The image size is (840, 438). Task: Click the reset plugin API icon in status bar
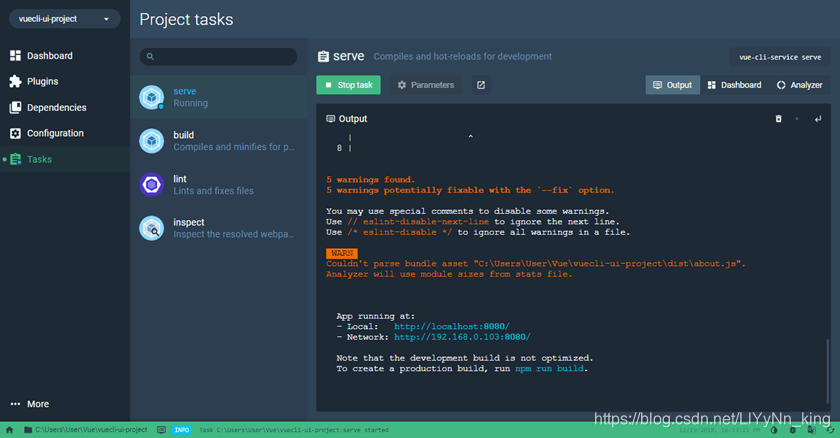[830, 430]
